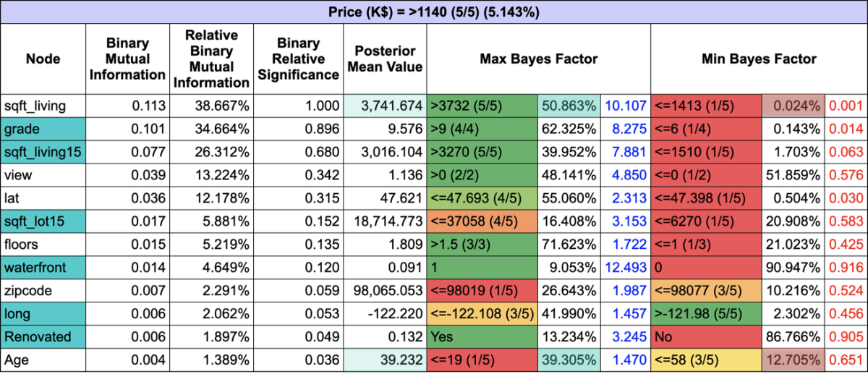Select the Min Bayes Factor header

pyautogui.click(x=759, y=59)
